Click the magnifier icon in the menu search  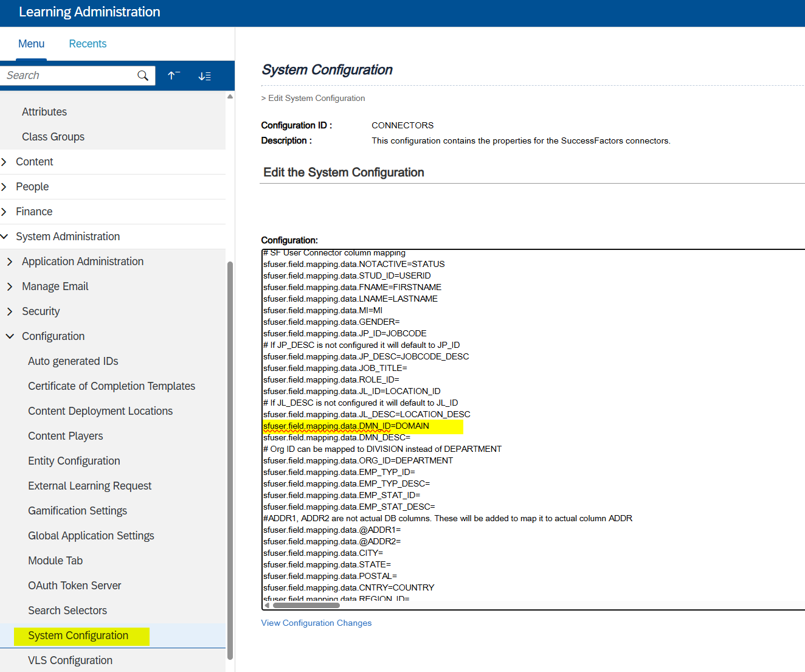(143, 75)
